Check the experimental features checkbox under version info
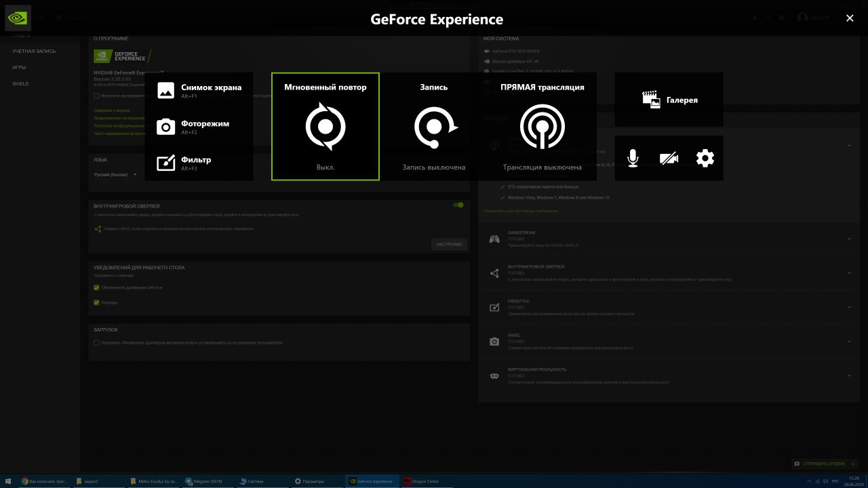 coord(96,96)
